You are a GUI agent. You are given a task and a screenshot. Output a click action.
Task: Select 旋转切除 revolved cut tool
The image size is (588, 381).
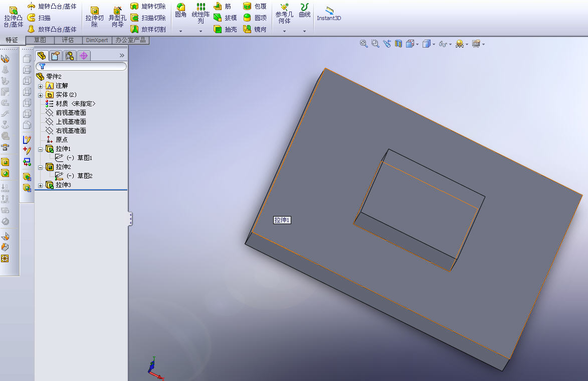(x=148, y=7)
